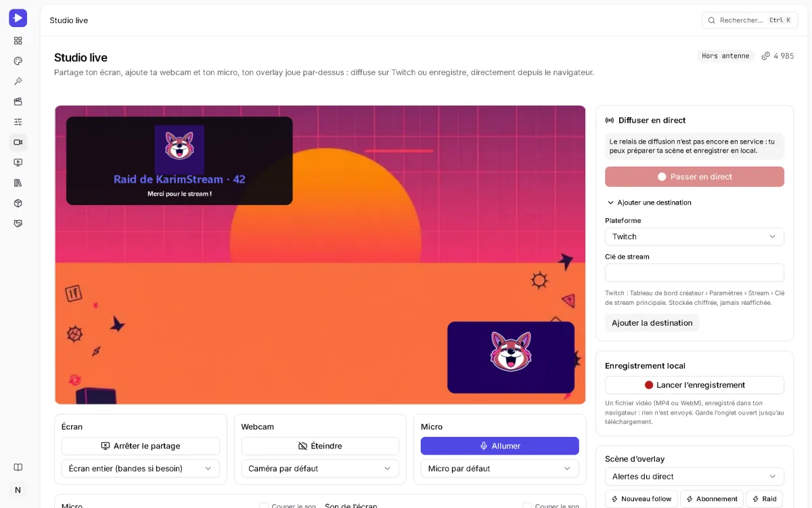This screenshot has width=812, height=508.
Task: Click the red record dot icon
Action: coord(649,385)
